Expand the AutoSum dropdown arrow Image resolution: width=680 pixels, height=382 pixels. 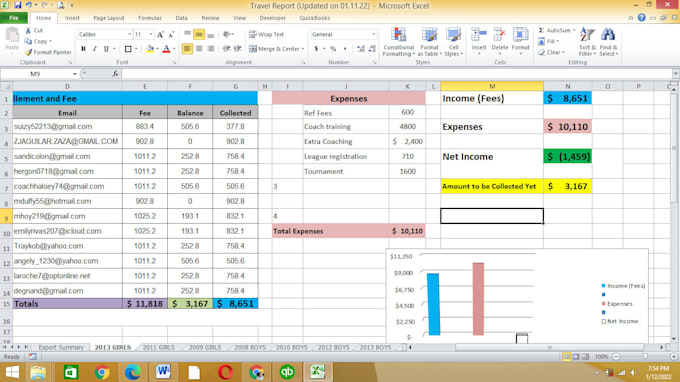coord(574,30)
